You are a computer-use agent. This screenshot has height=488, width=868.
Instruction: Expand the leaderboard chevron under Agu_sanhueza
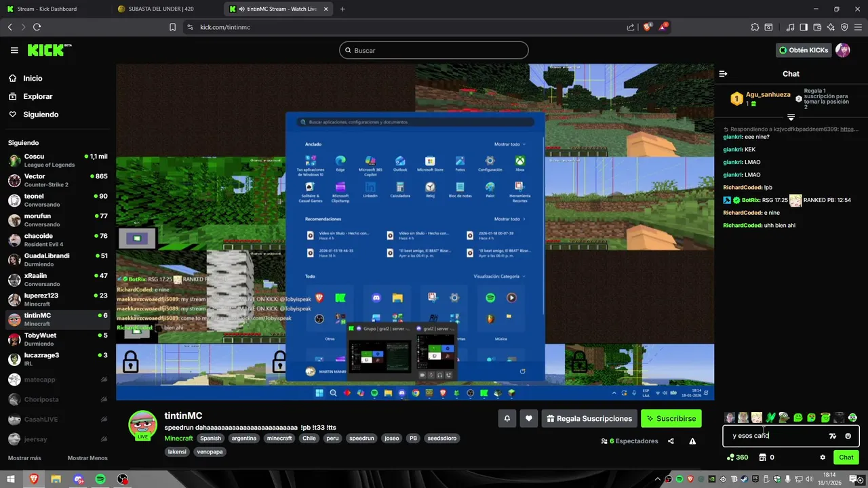pos(791,117)
